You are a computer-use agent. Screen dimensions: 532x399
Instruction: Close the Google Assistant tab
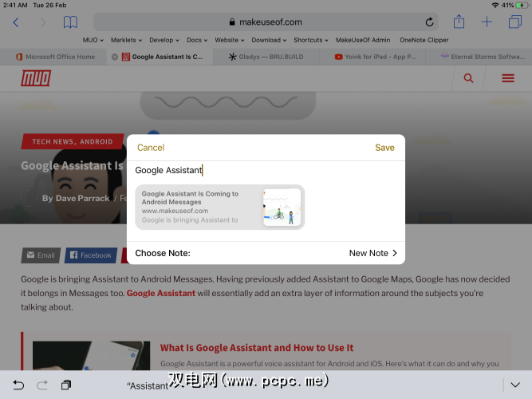[x=115, y=57]
